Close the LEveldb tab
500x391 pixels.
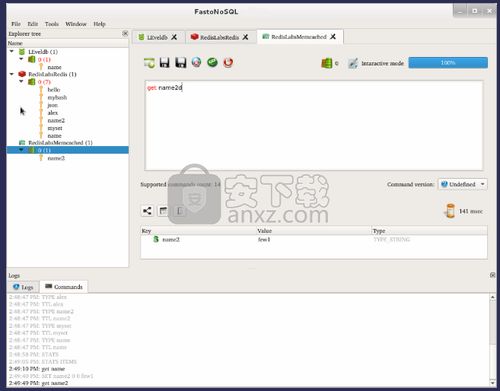coord(174,37)
